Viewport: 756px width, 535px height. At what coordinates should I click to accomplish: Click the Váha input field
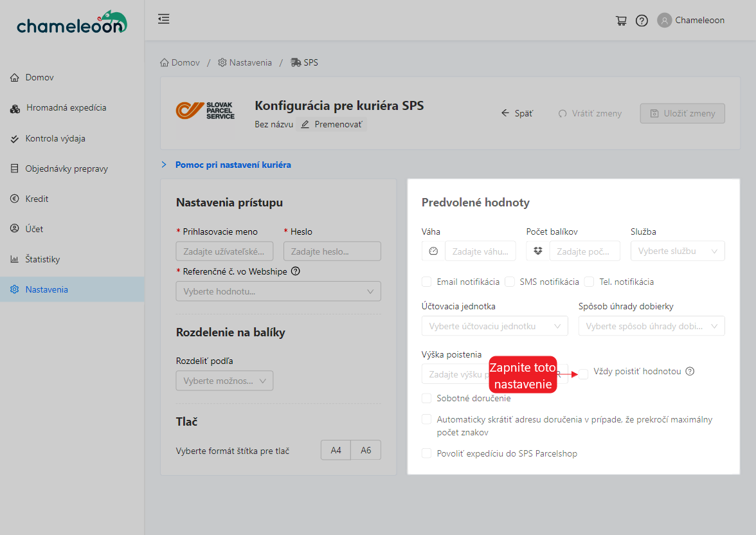pos(480,251)
